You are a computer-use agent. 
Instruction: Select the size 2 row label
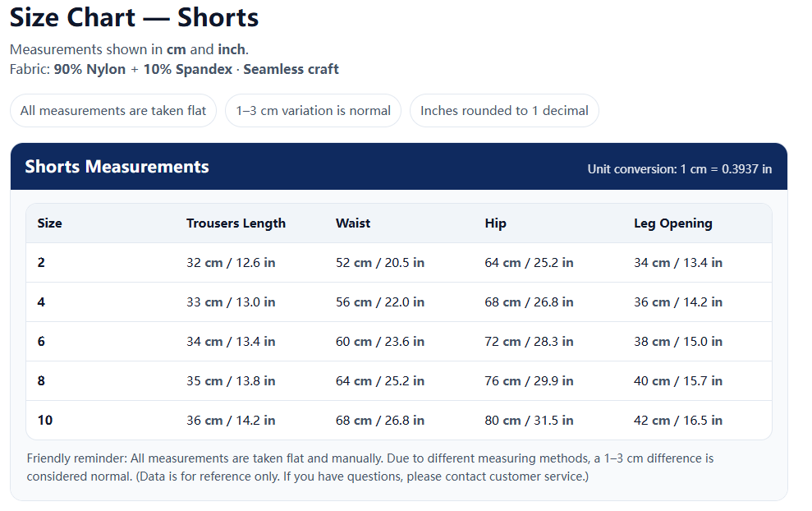[x=41, y=263]
